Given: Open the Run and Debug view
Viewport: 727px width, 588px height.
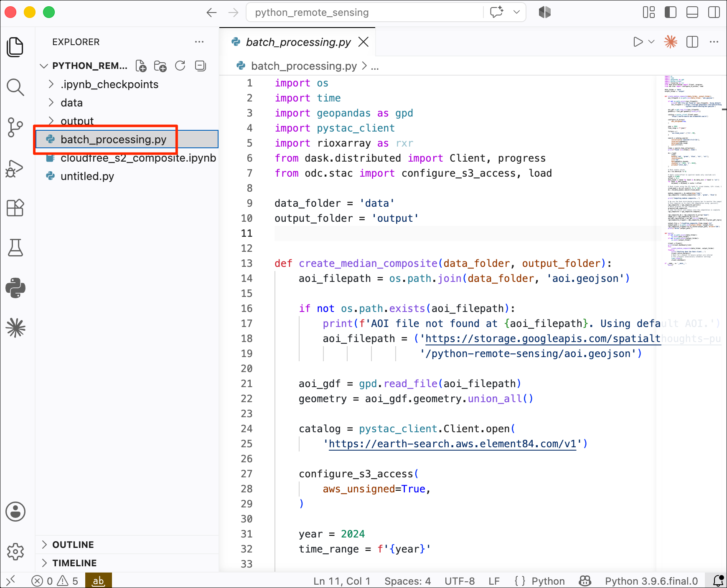Looking at the screenshot, I should [x=15, y=168].
